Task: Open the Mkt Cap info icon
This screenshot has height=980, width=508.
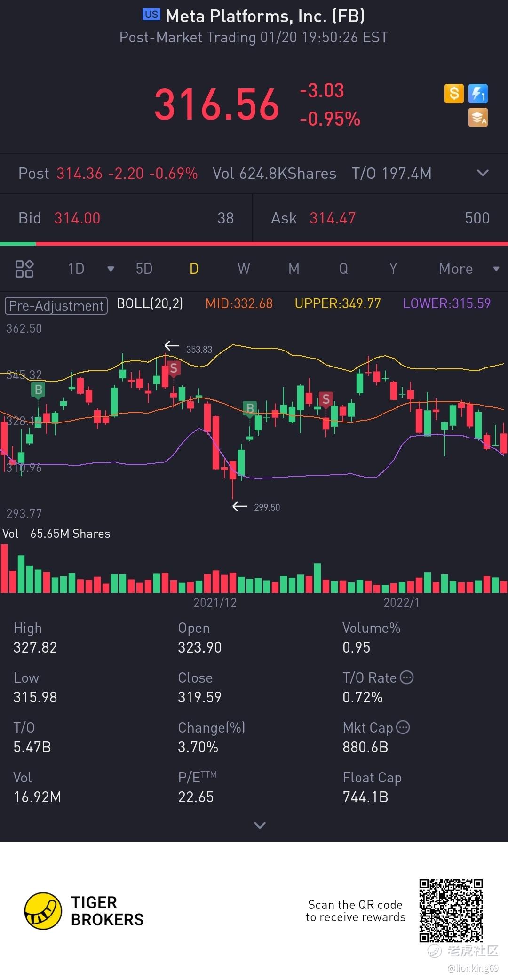Action: point(403,727)
